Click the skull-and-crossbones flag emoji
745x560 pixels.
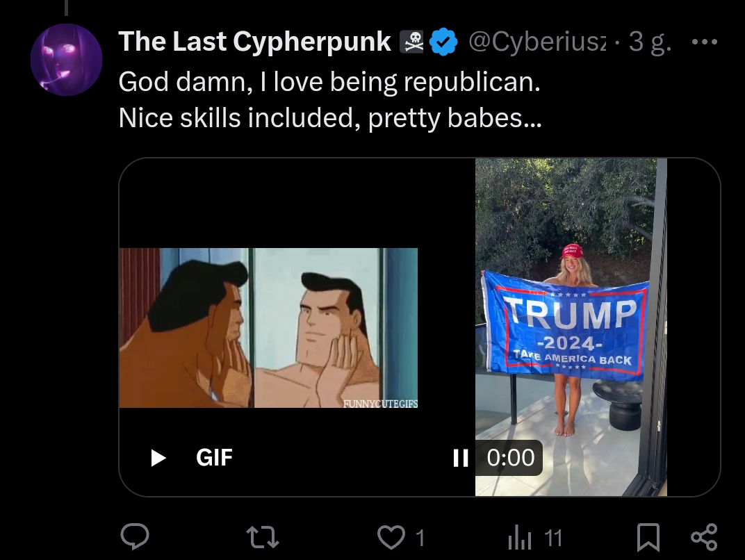pos(413,43)
